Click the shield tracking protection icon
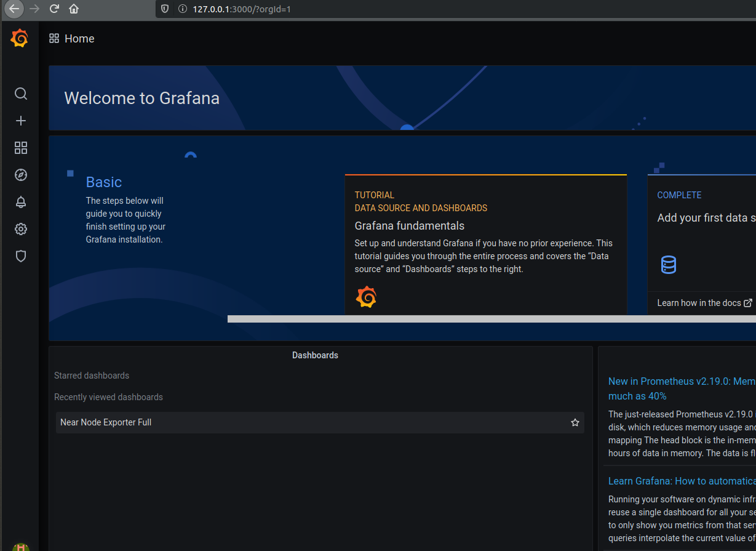 click(164, 9)
